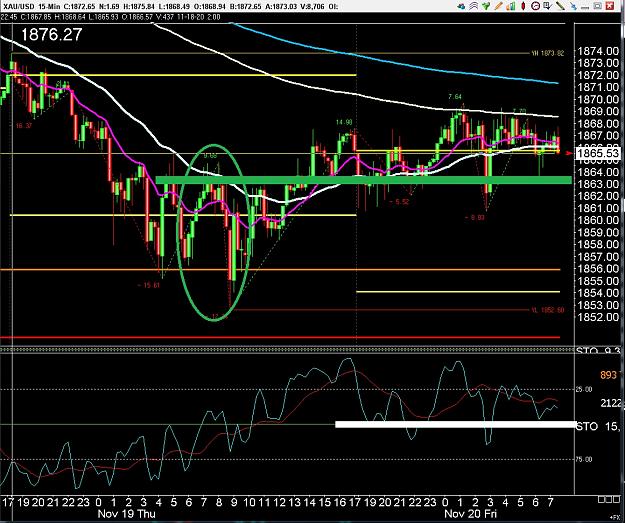Click the window with down-arrow icon
This screenshot has height=523, width=625.
pos(548,6)
